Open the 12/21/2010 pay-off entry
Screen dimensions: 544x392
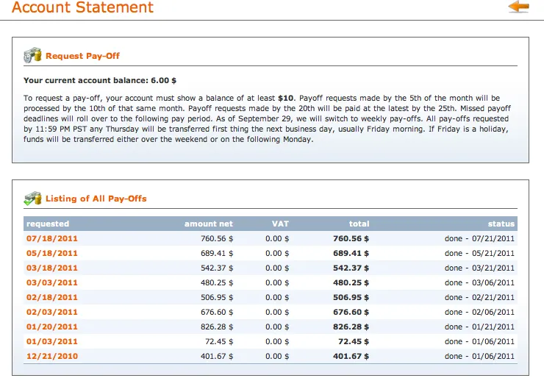pyautogui.click(x=52, y=356)
